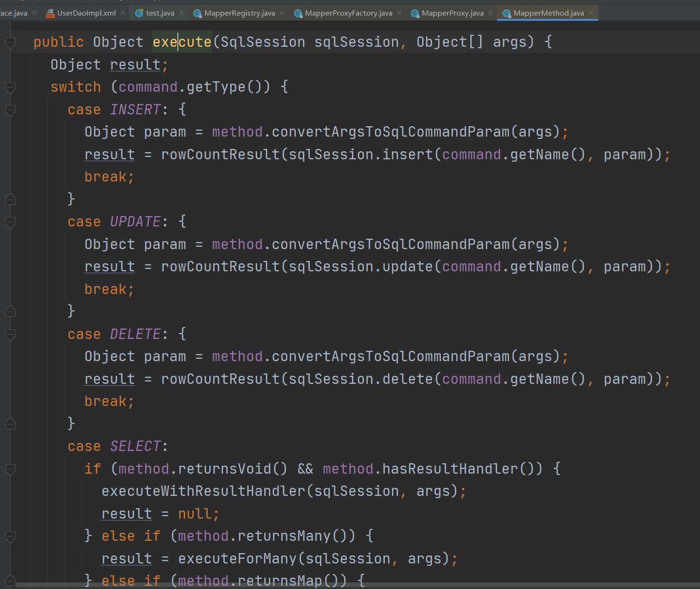Click 'getType' call in switch statement

pos(216,87)
